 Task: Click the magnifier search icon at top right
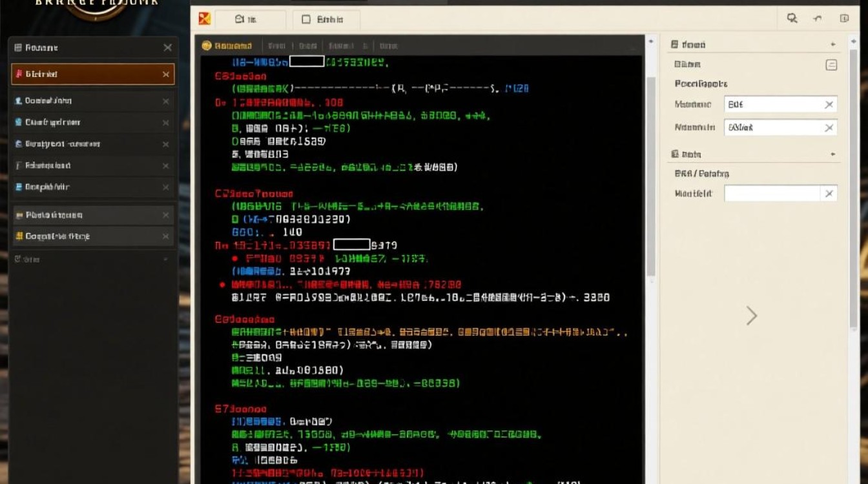click(x=792, y=19)
